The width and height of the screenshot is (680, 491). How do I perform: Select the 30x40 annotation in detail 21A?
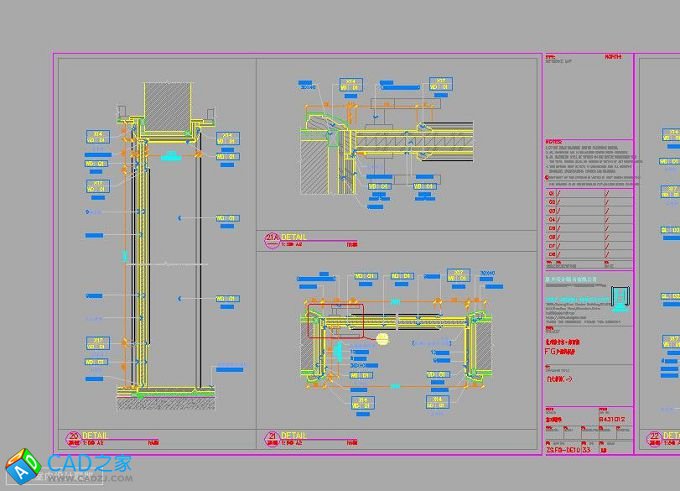[308, 88]
